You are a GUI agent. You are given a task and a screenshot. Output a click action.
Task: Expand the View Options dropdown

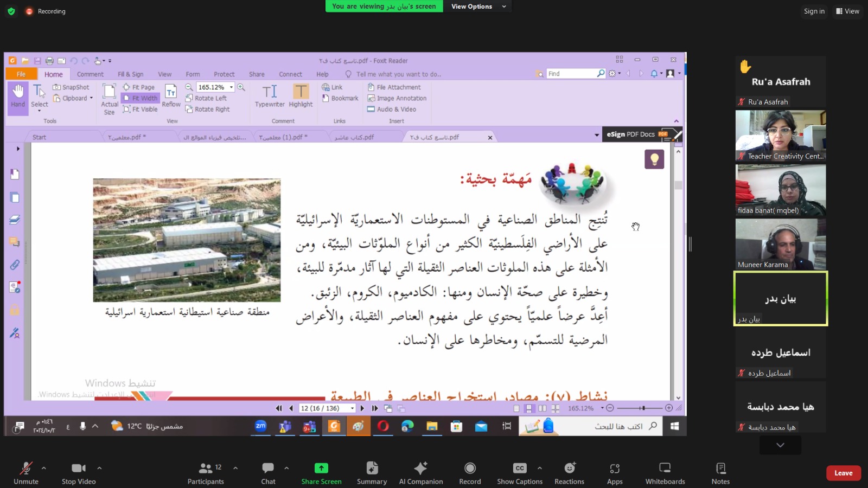click(478, 7)
